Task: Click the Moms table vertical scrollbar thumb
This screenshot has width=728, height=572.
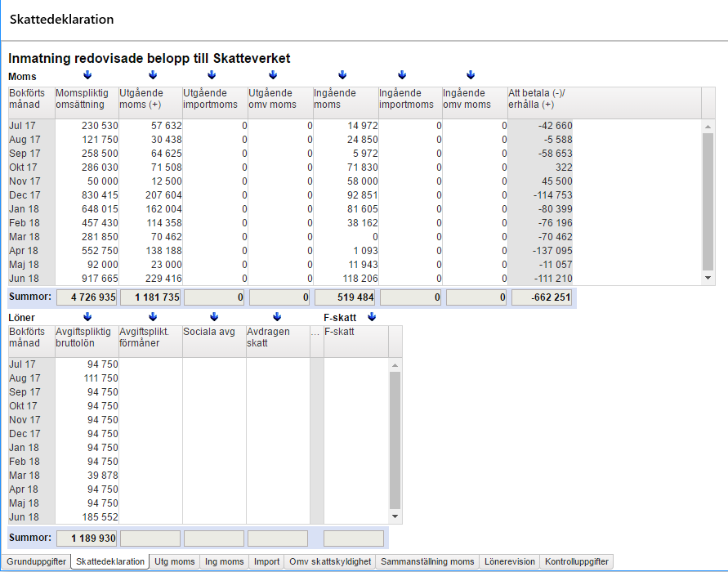Action: pos(708,202)
